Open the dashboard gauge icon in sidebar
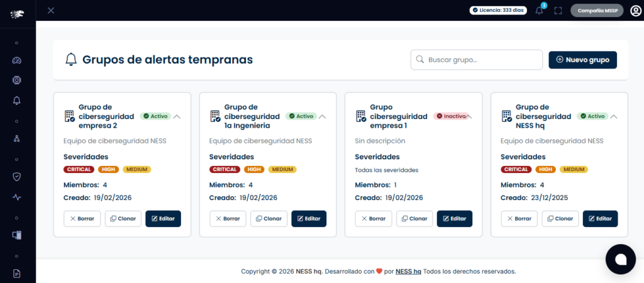This screenshot has height=283, width=644. (x=17, y=60)
